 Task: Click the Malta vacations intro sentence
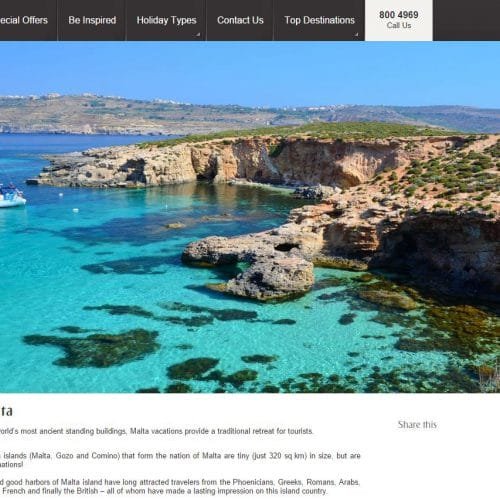(x=157, y=431)
